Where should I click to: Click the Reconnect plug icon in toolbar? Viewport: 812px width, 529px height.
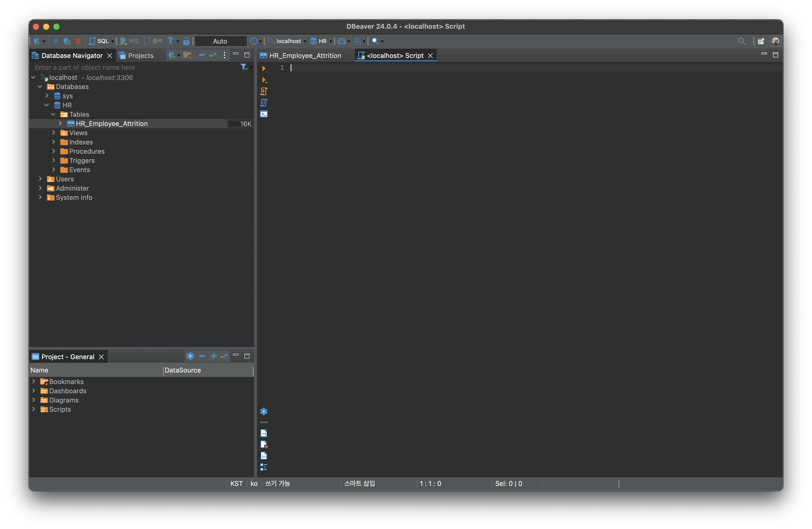tap(67, 41)
